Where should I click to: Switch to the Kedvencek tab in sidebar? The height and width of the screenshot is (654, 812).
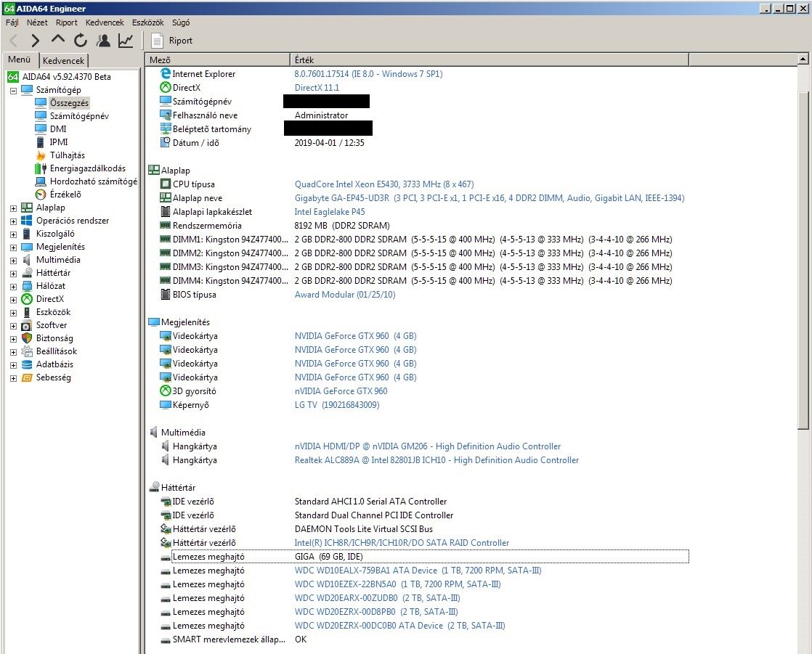pos(63,60)
